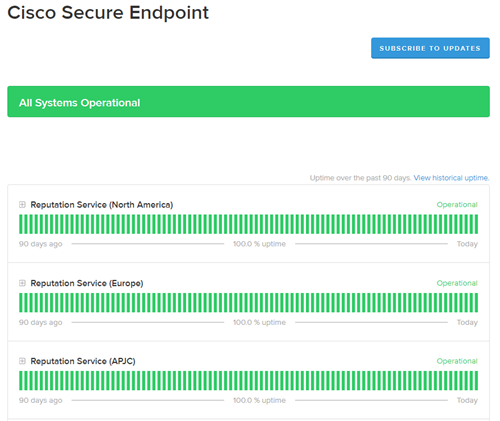The image size is (500, 421).
Task: Click Operational status for Europe service
Action: (x=457, y=283)
